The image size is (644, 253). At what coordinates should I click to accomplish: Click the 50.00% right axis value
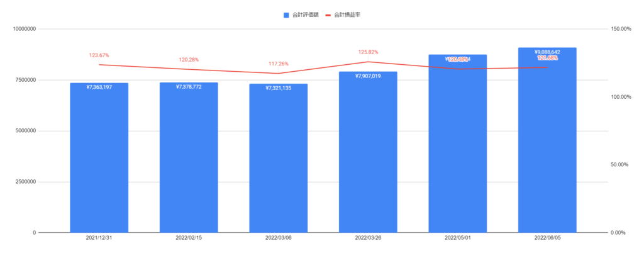pyautogui.click(x=620, y=165)
